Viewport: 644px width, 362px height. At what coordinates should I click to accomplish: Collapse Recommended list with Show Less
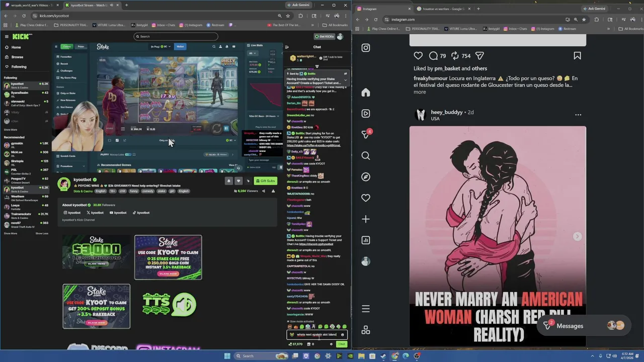(42, 233)
